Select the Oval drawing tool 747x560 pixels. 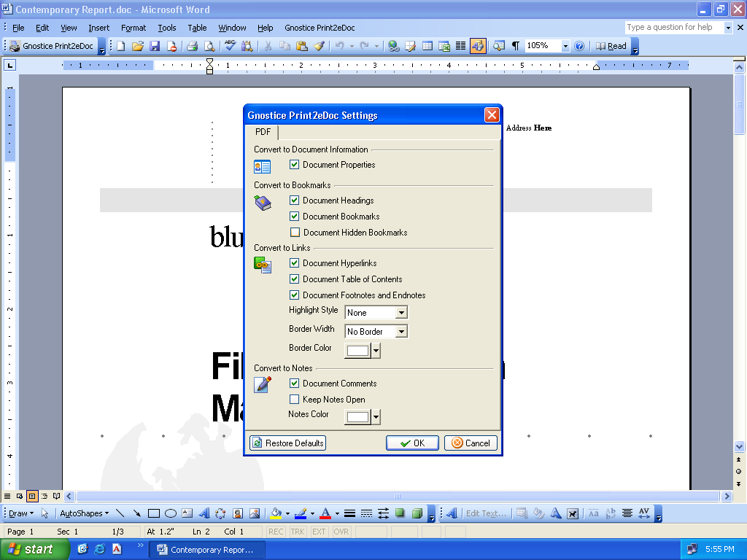click(x=171, y=513)
